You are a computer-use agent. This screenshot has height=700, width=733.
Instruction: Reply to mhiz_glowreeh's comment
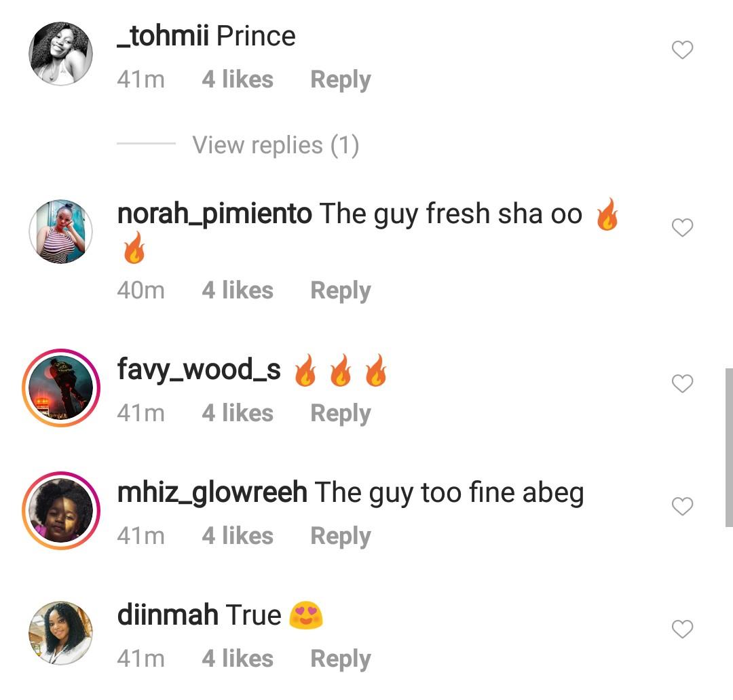point(340,537)
